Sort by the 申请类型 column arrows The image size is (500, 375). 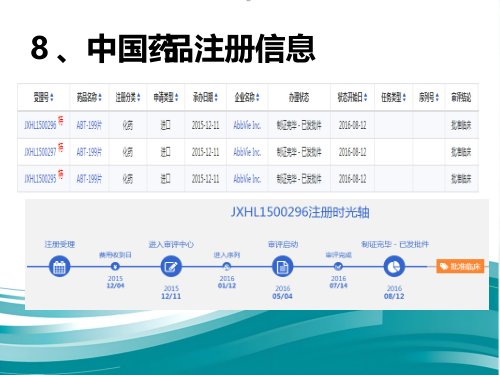176,97
